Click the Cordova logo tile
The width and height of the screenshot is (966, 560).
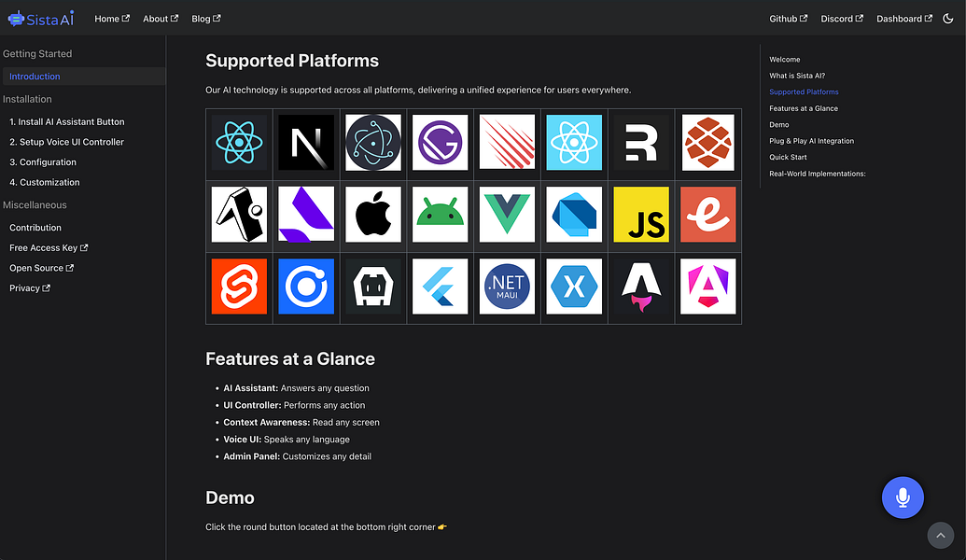tap(373, 287)
